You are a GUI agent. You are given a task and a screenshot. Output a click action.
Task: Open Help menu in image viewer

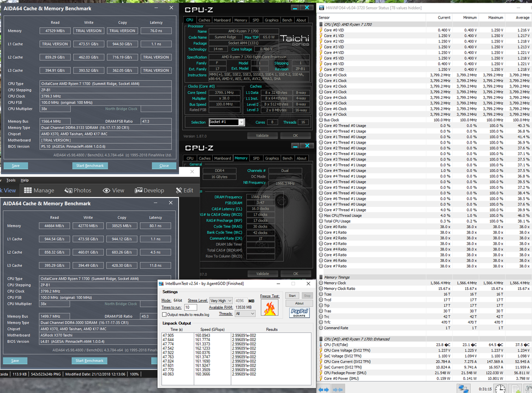coord(25,180)
